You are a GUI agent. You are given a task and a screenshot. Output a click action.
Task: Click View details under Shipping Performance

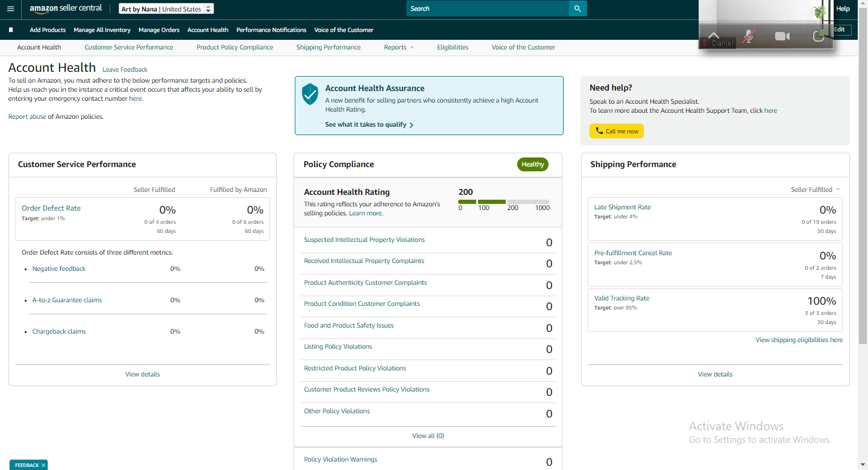[715, 374]
